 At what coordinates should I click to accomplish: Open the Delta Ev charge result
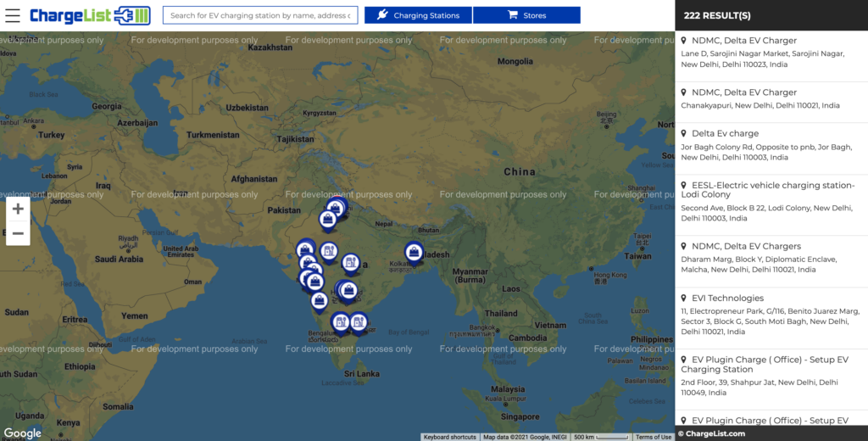pos(726,133)
